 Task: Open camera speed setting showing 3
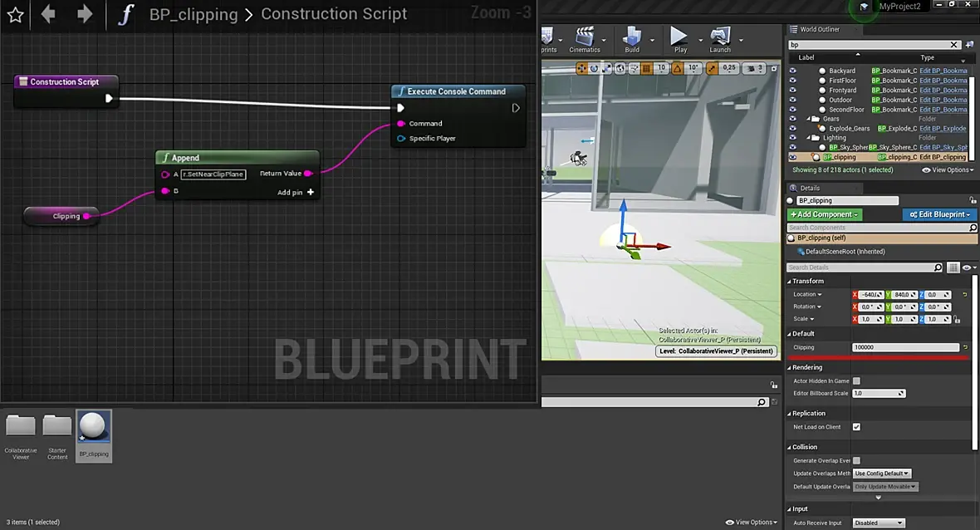(x=754, y=68)
